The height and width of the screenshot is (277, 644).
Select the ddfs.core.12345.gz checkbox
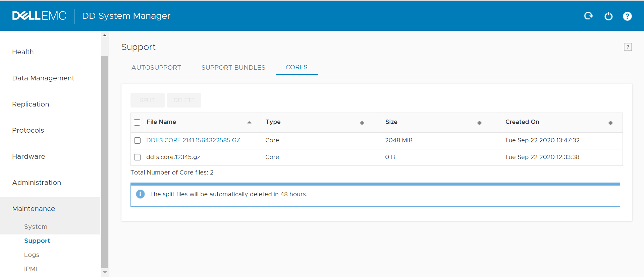(137, 157)
